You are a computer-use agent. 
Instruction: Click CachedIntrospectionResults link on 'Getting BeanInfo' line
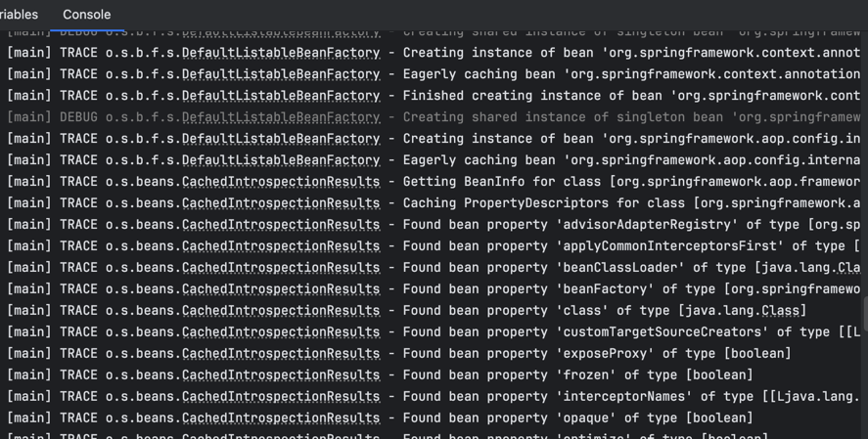pyautogui.click(x=281, y=182)
